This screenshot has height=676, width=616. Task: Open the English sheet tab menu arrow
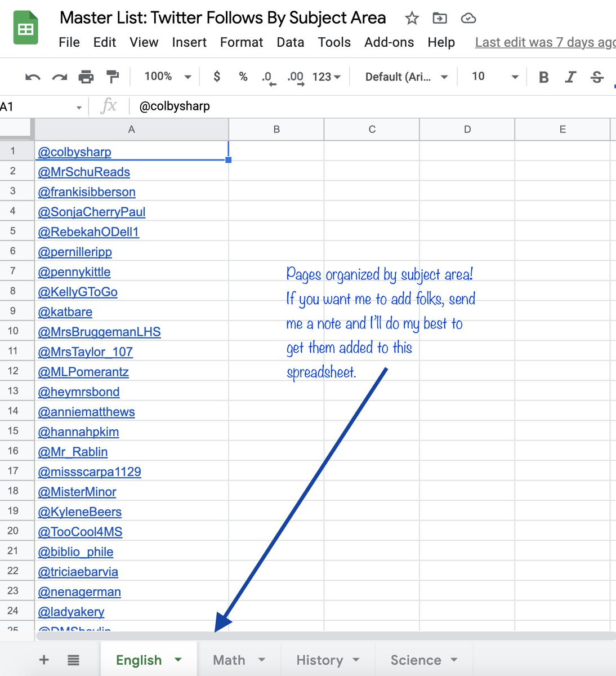[x=178, y=659]
